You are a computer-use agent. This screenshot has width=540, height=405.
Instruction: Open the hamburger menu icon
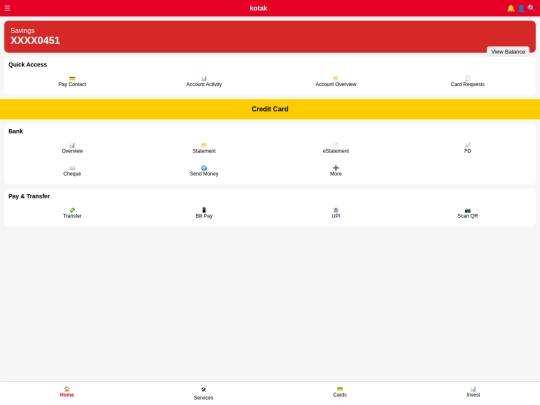(x=7, y=8)
